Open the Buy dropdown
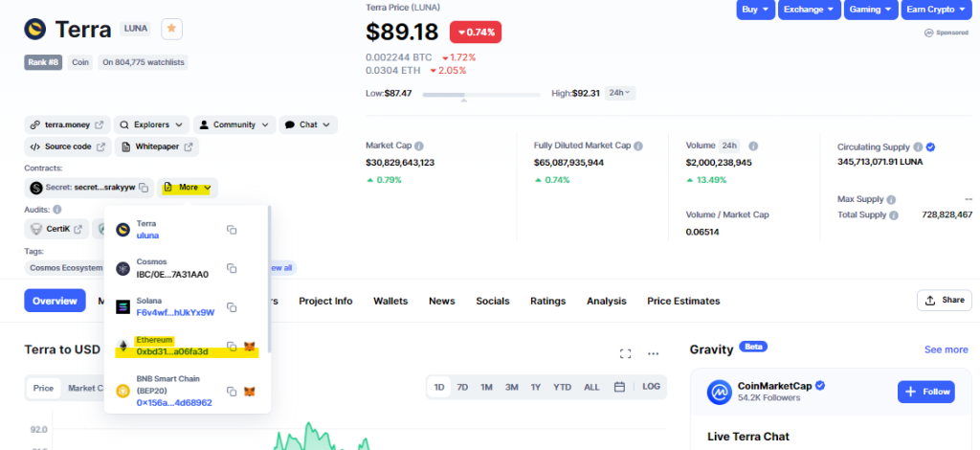The width and height of the screenshot is (980, 450). 756,10
